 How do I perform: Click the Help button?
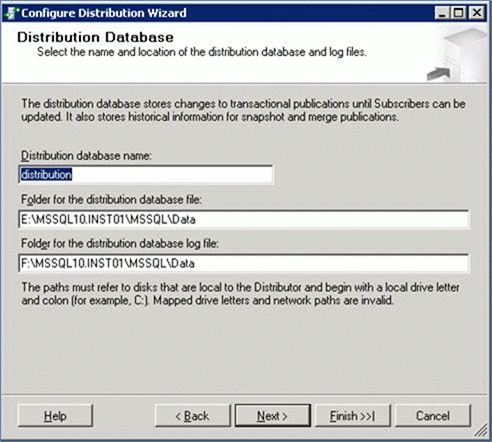click(55, 416)
